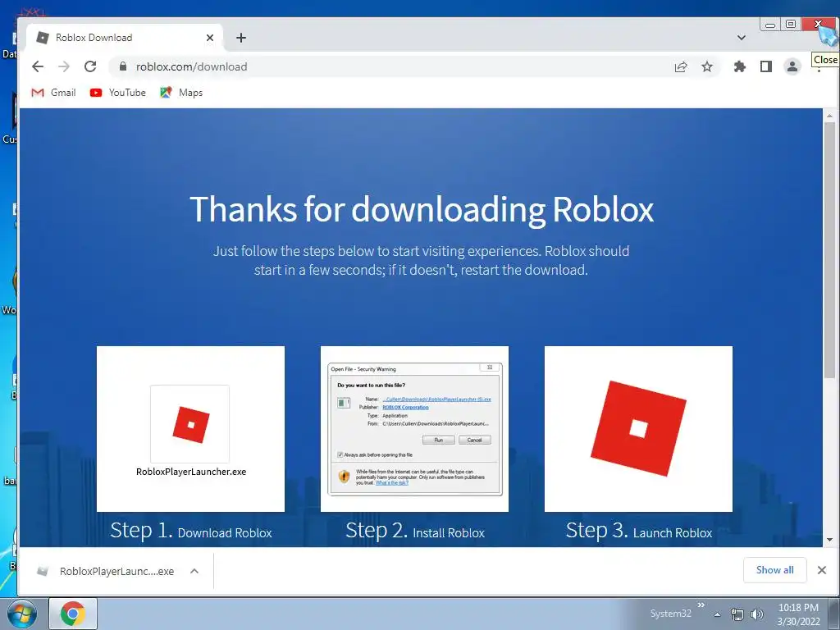Show hidden tray icons arrow
Image resolution: width=840 pixels, height=630 pixels.
click(717, 614)
